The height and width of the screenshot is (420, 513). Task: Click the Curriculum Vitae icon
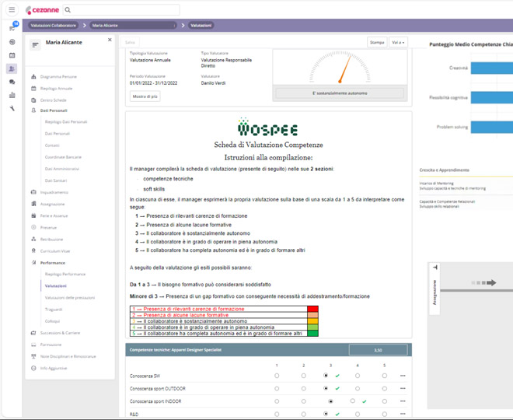tap(33, 250)
